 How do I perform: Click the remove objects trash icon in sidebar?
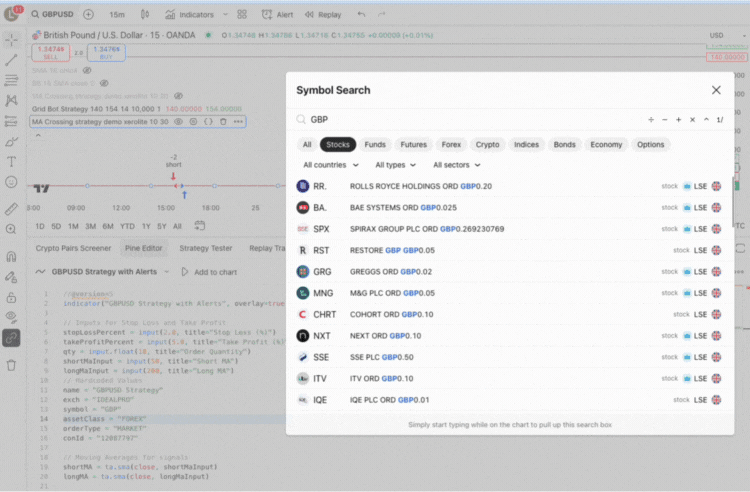point(11,365)
